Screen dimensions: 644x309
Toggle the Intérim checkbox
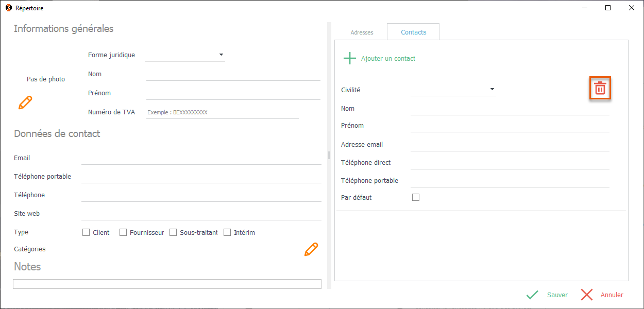(x=227, y=232)
